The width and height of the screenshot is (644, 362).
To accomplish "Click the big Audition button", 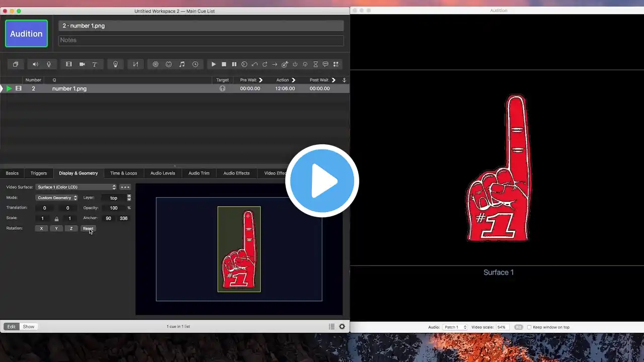I will coord(26,34).
